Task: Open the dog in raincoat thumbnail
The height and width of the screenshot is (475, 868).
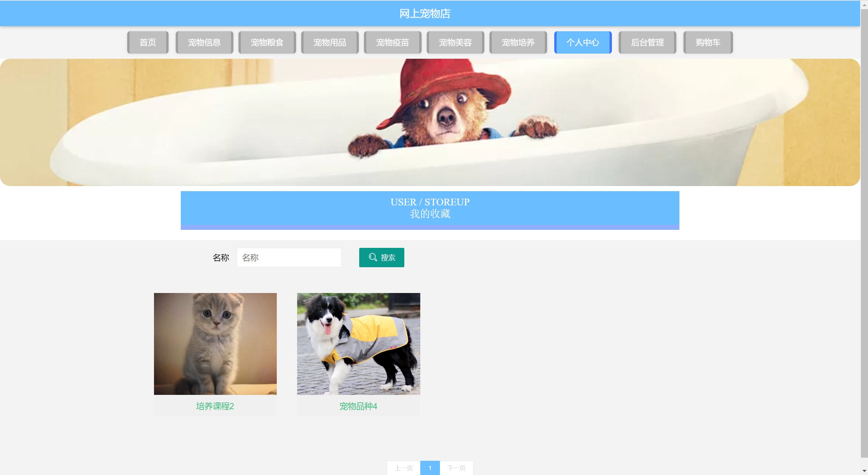Action: click(359, 344)
